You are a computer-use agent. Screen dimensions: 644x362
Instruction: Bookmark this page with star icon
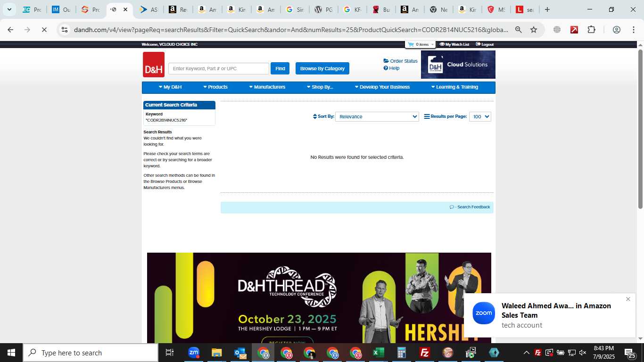tap(534, 30)
